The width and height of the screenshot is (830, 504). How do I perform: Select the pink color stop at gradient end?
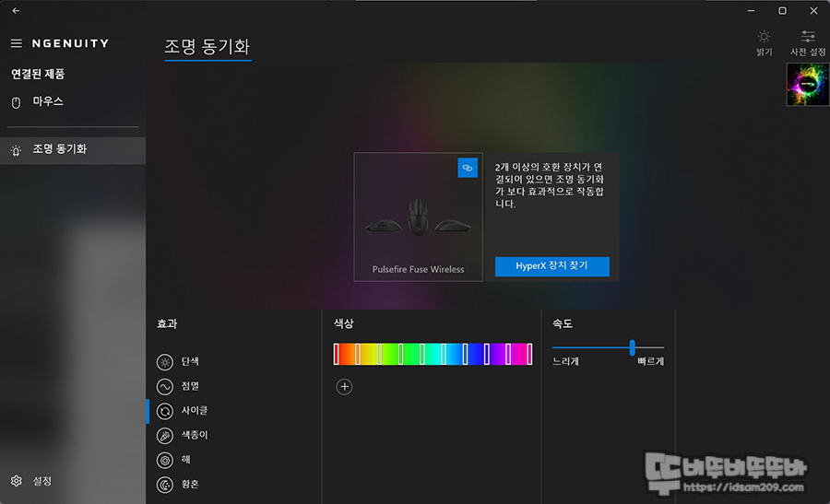point(529,354)
